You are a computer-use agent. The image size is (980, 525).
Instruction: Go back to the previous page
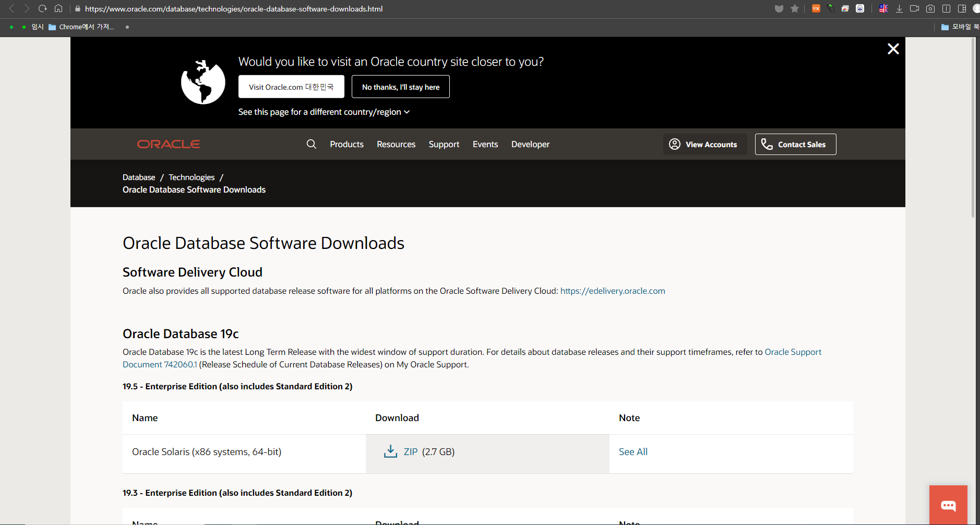click(x=11, y=8)
